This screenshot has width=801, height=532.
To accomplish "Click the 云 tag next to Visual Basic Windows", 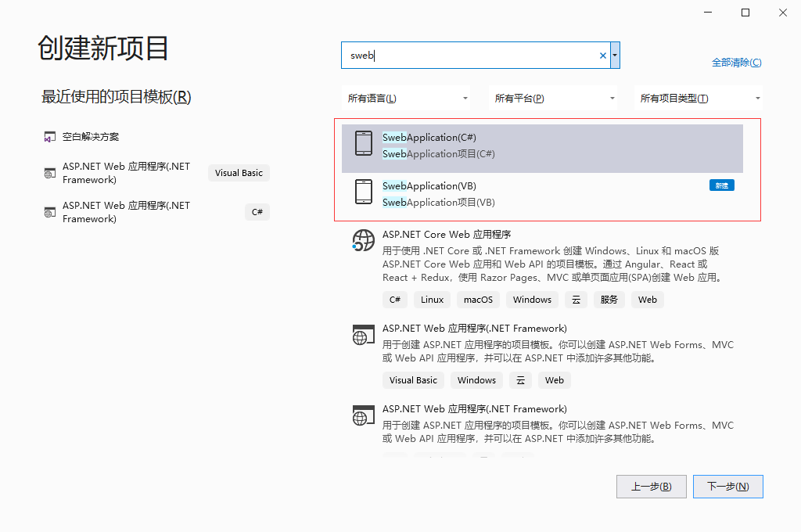I will click(520, 380).
